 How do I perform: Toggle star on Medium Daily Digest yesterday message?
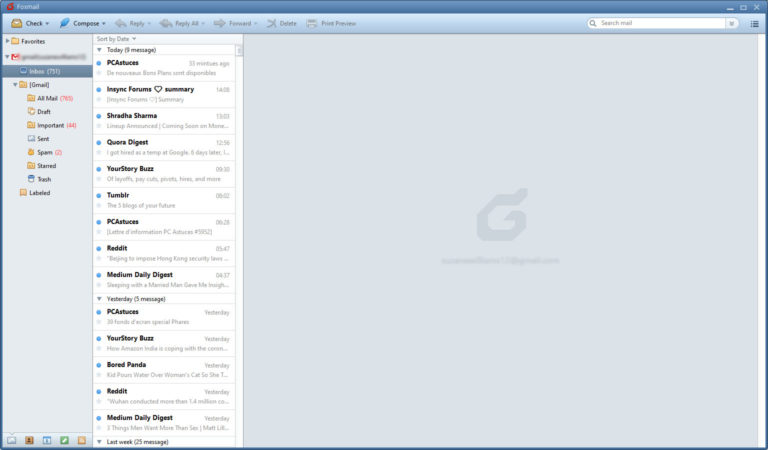point(99,428)
